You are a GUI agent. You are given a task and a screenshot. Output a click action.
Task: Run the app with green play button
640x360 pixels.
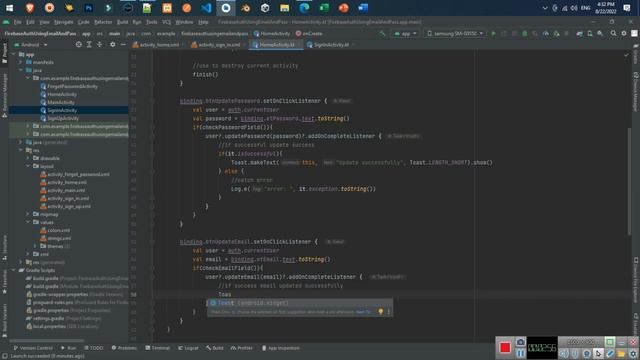[x=493, y=33]
